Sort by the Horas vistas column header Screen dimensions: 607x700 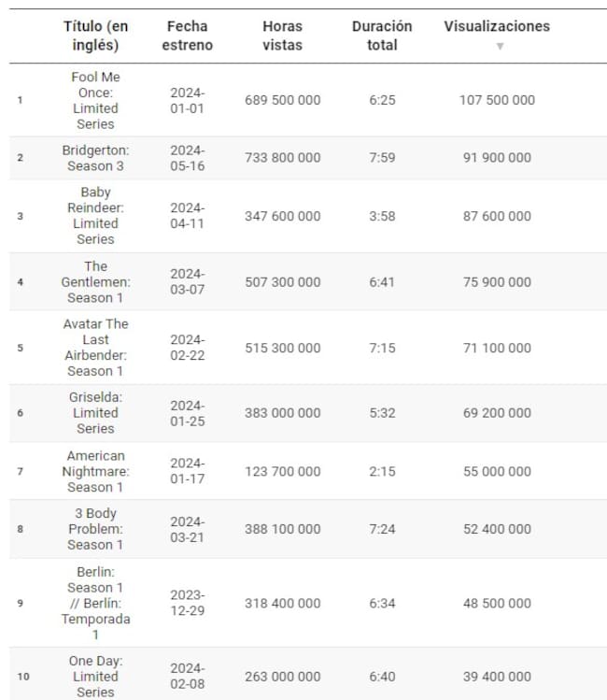click(282, 36)
